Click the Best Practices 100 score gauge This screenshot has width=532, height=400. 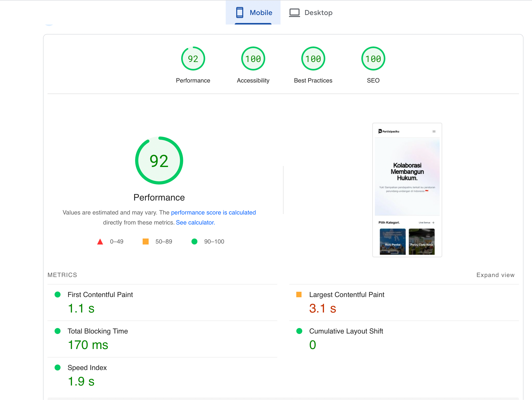313,59
